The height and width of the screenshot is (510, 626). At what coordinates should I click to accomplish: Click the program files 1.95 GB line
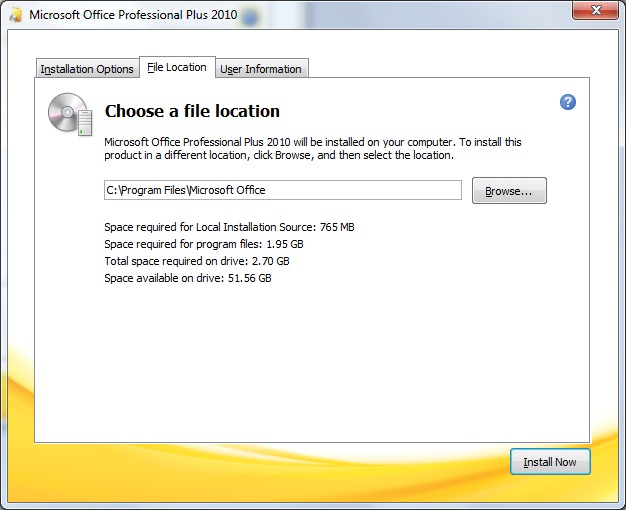[x=204, y=244]
